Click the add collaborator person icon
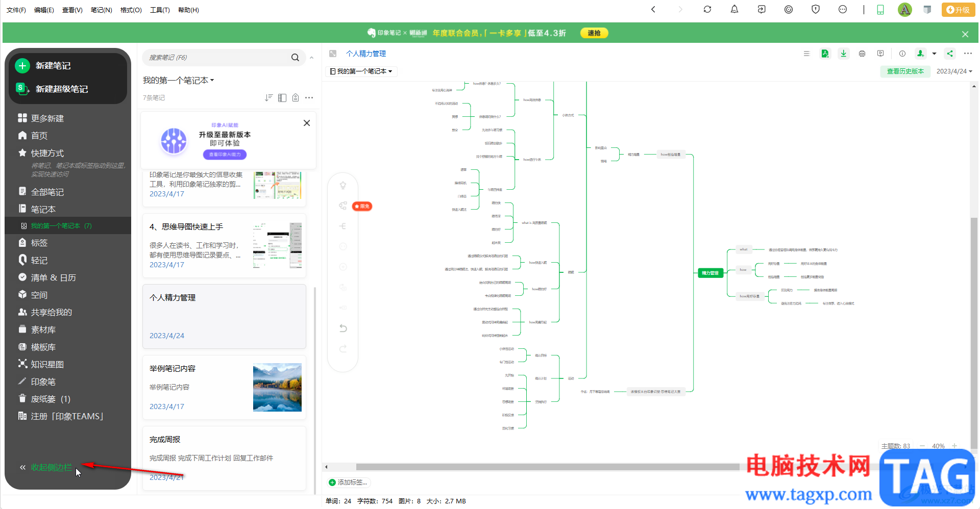 click(920, 54)
